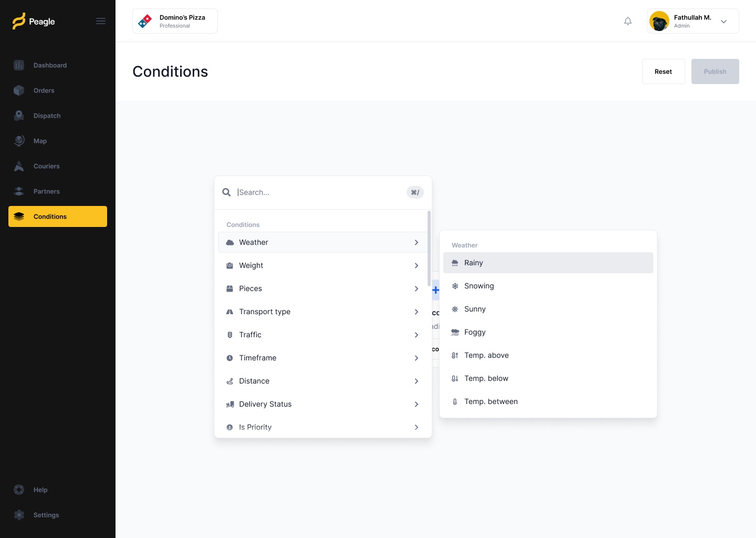Select Temp. below option
756x538 pixels.
548,378
